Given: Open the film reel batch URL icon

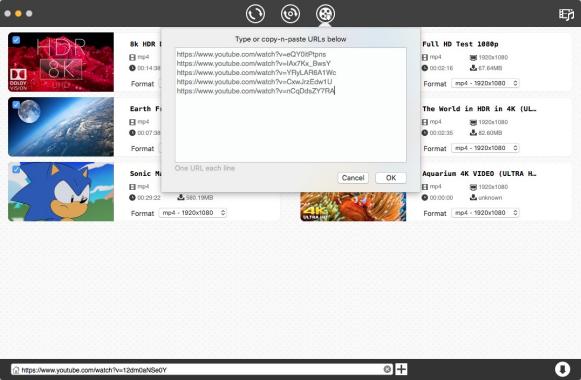Looking at the screenshot, I should pyautogui.click(x=325, y=14).
